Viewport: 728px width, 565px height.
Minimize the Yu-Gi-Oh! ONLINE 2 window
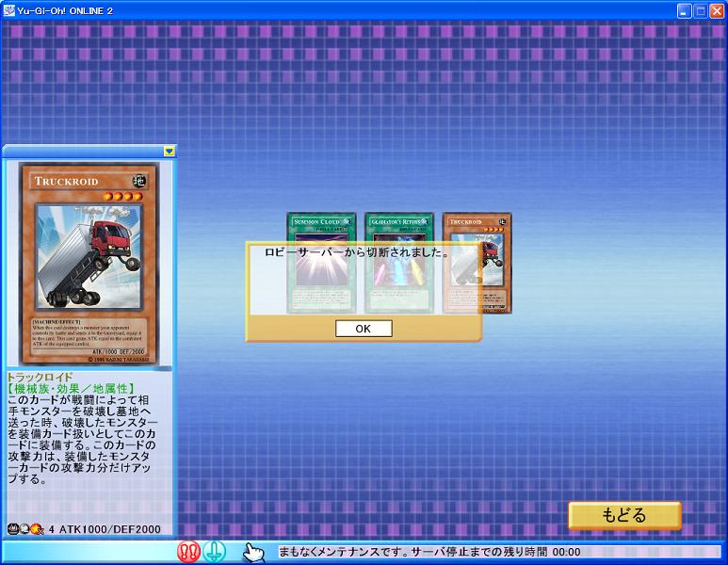[685, 11]
